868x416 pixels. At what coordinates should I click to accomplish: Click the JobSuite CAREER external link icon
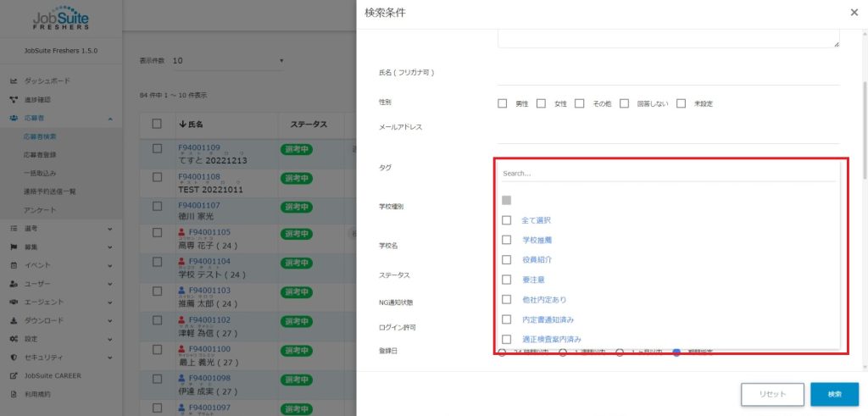point(14,375)
